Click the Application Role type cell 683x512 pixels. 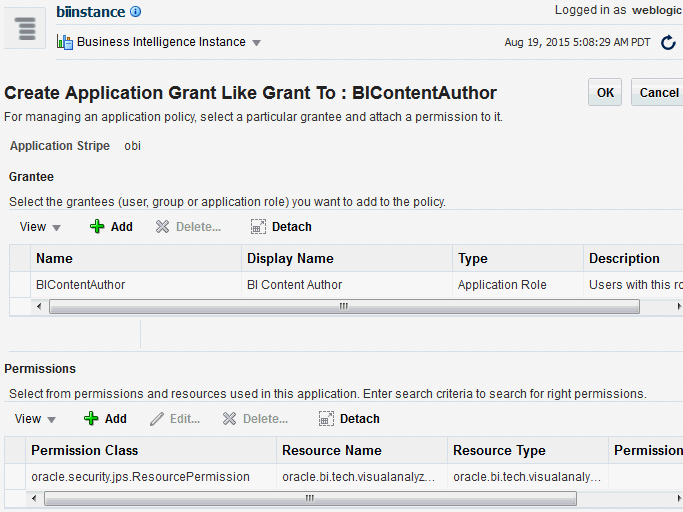coord(518,285)
